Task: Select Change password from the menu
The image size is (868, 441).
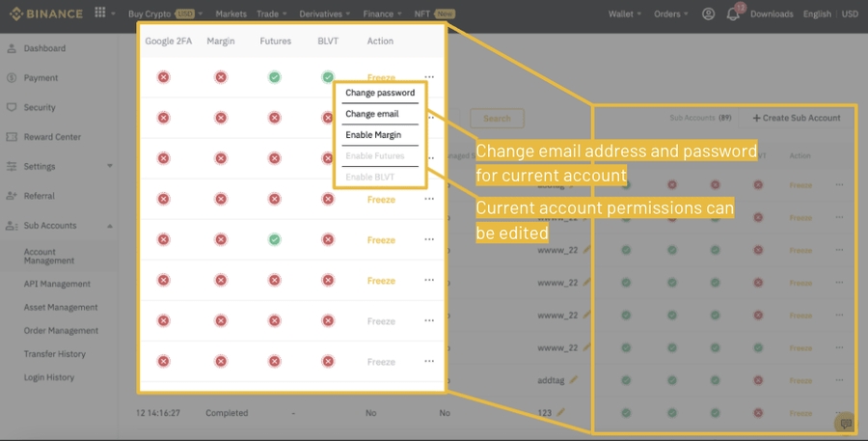Action: (x=380, y=94)
